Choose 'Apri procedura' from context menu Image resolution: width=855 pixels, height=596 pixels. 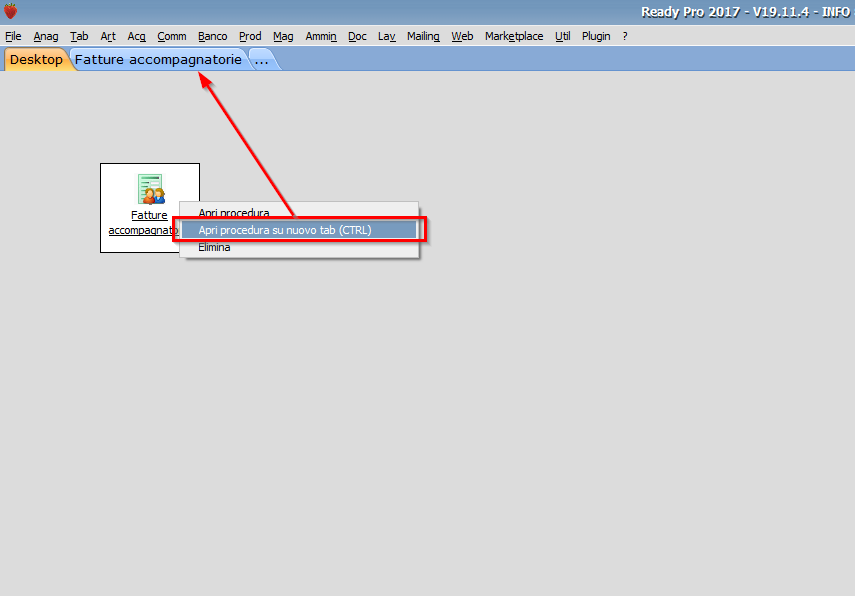299,213
